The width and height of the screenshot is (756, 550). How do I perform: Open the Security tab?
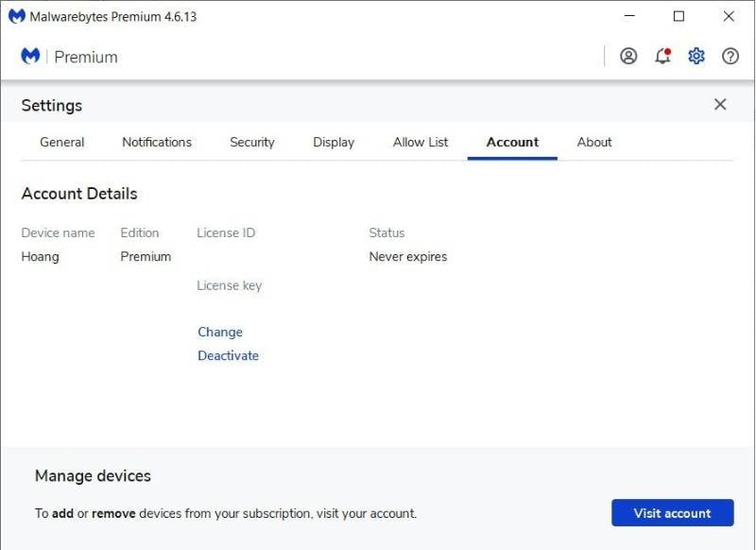pyautogui.click(x=251, y=142)
